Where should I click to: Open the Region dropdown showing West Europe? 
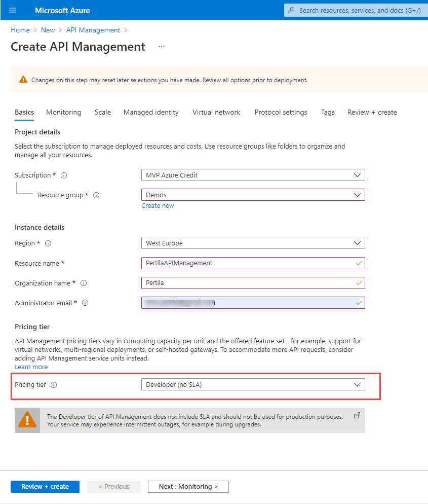[x=253, y=243]
